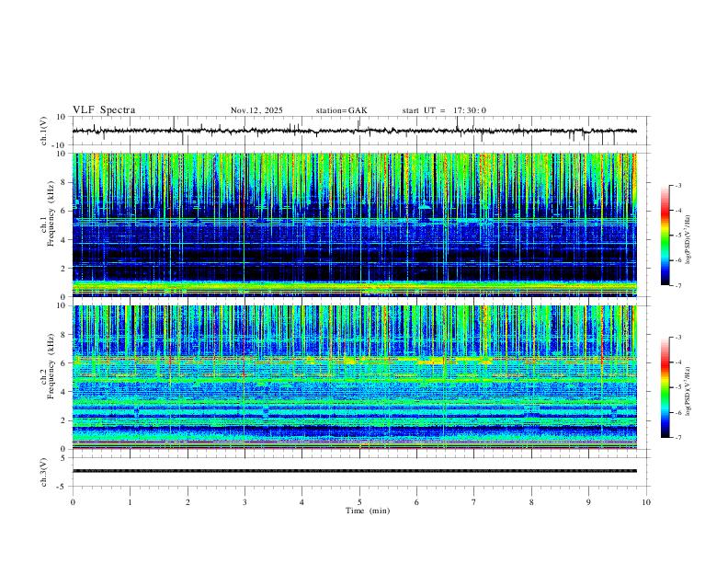Click the "-5" tick on ch.1 colorbar
This screenshot has width=728, height=563.
[677, 236]
